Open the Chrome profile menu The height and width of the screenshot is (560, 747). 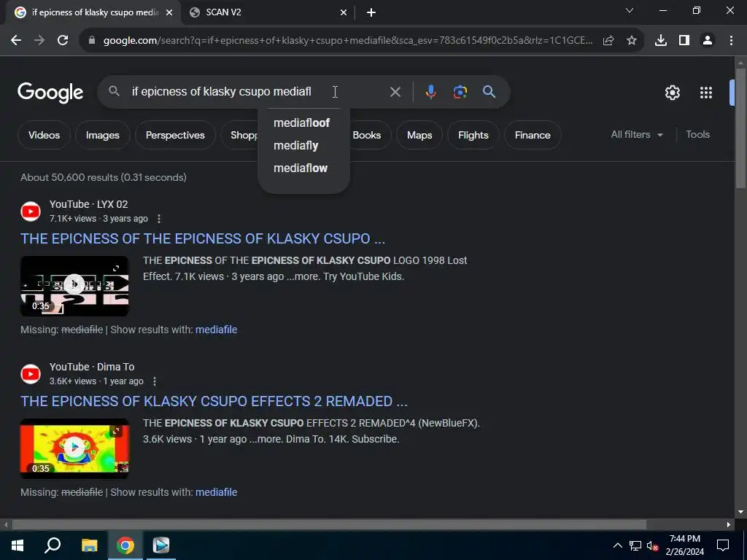[708, 41]
